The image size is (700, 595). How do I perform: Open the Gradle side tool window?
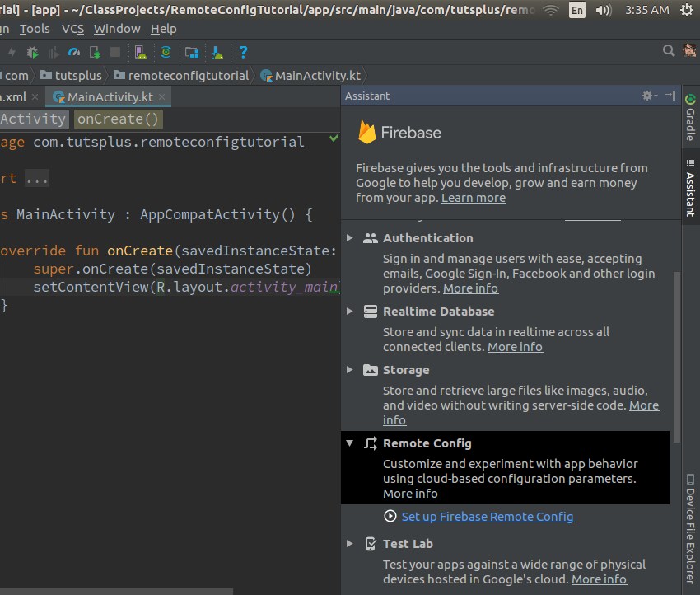click(x=690, y=118)
